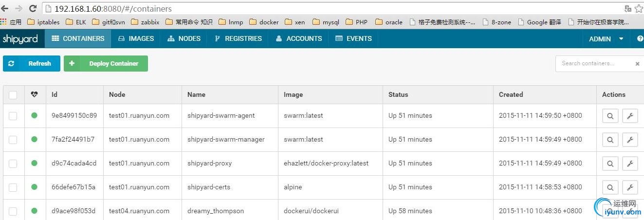Open the Google 翻译 bookmark
This screenshot has width=644, height=220.
(540, 22)
